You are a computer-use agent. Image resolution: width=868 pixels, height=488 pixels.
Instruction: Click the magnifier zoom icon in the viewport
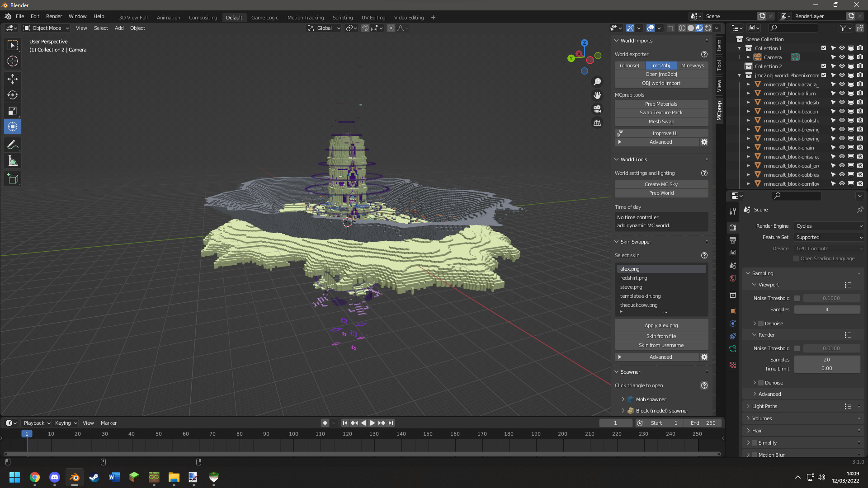coord(597,81)
